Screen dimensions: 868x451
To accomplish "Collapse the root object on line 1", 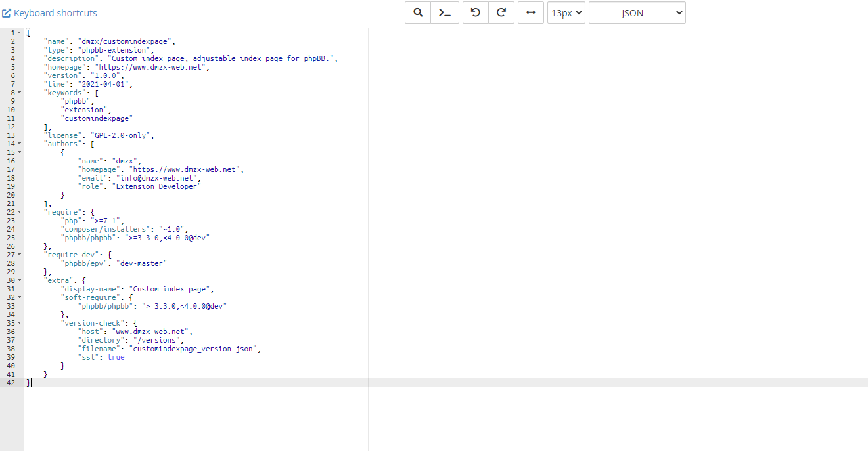I will tap(19, 33).
